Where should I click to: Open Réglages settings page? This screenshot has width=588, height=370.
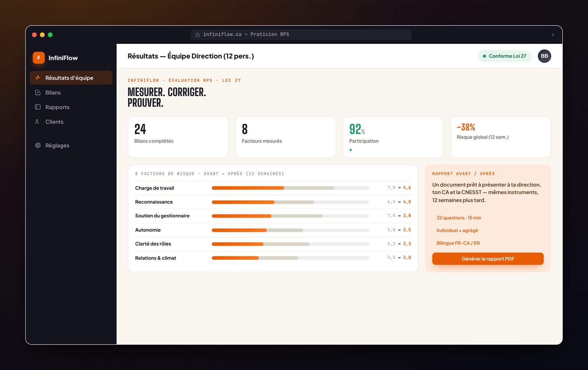(71, 145)
